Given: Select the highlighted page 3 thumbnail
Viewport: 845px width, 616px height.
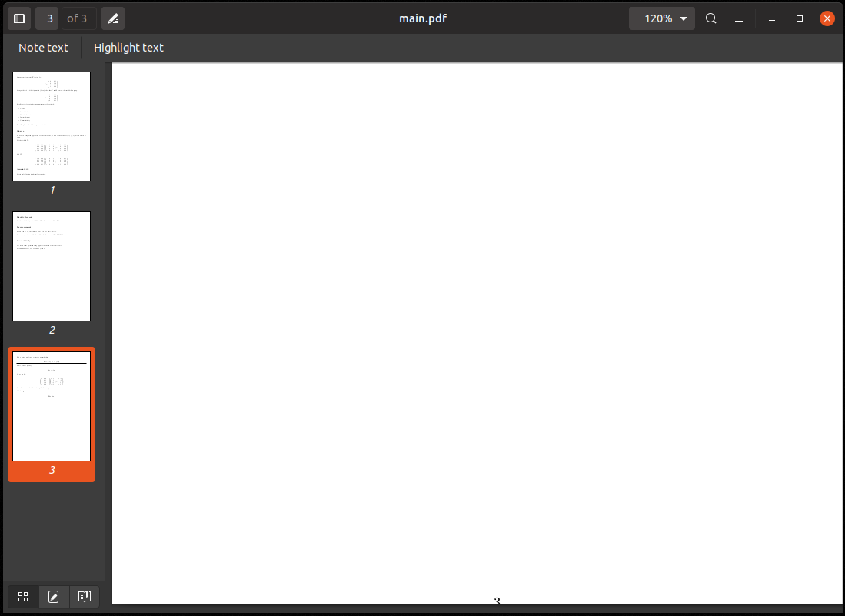Looking at the screenshot, I should tap(52, 406).
